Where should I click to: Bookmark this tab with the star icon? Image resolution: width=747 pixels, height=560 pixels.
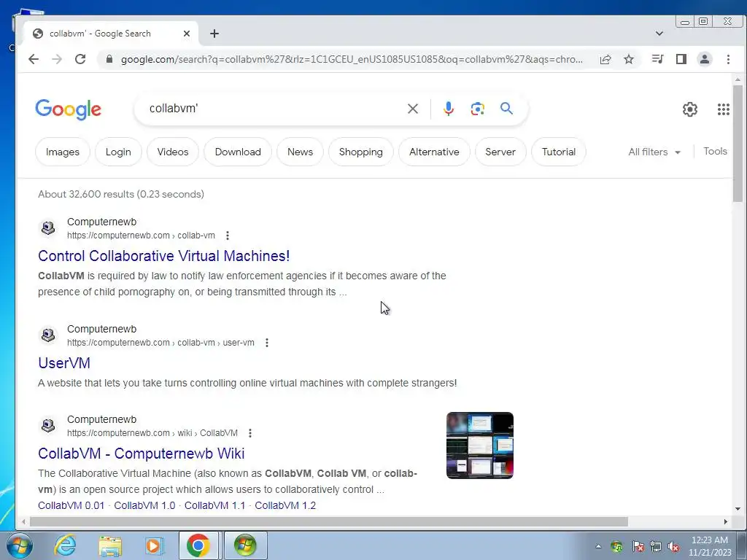pos(629,59)
